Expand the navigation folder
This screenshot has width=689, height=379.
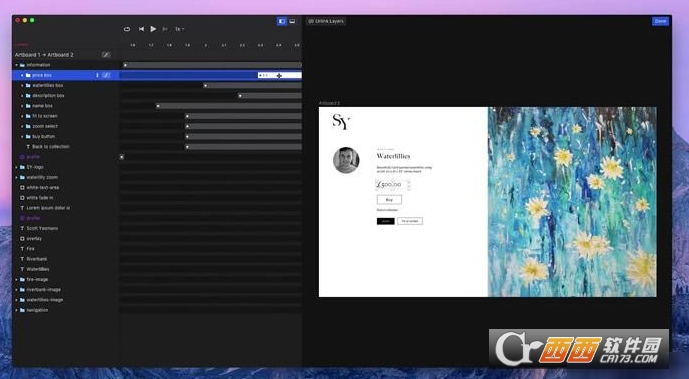pos(17,310)
